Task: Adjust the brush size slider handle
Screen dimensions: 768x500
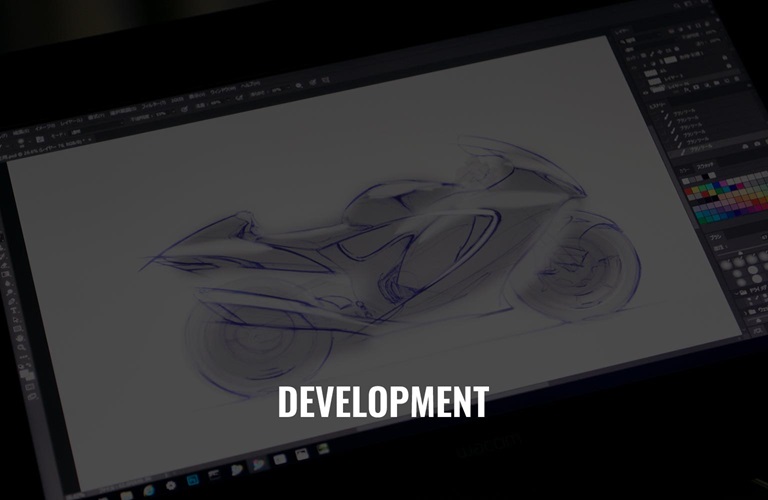Action: (x=740, y=253)
